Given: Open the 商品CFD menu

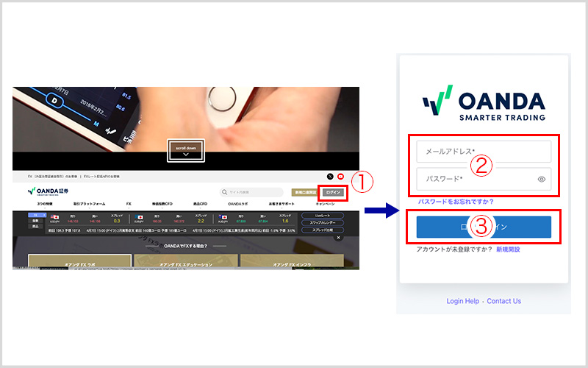Looking at the screenshot, I should pyautogui.click(x=200, y=204).
